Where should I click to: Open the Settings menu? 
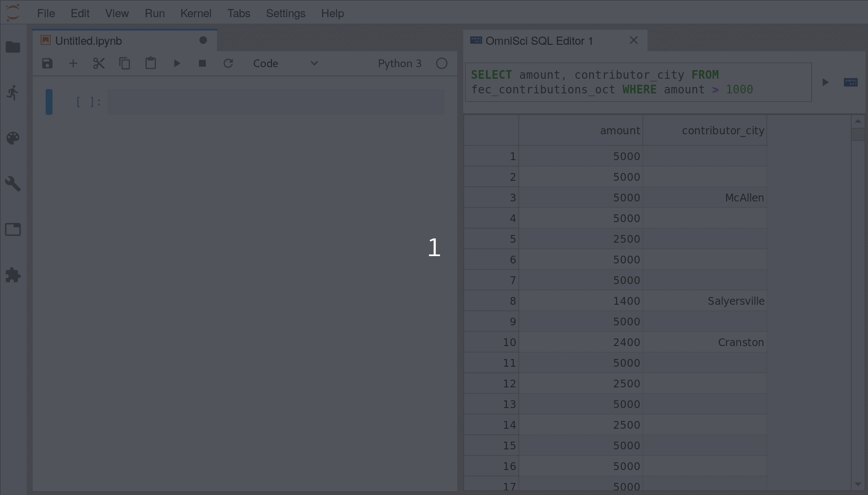(x=285, y=13)
